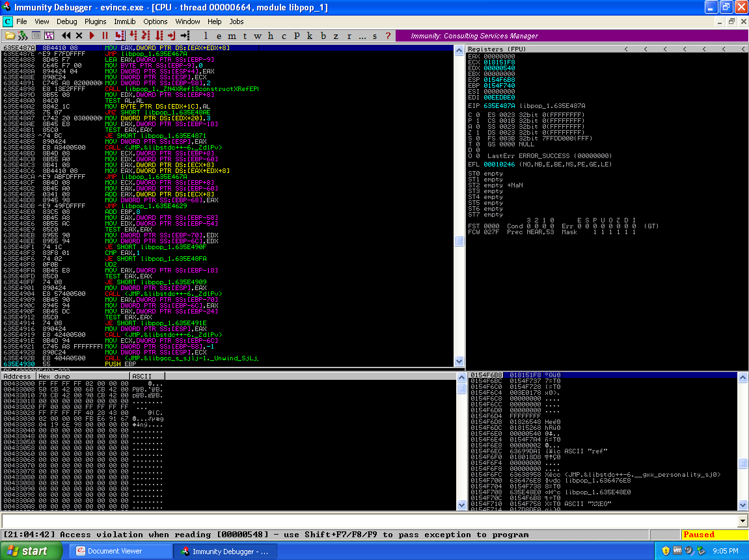
Task: Open the command bar history dropdown
Action: 742,521
